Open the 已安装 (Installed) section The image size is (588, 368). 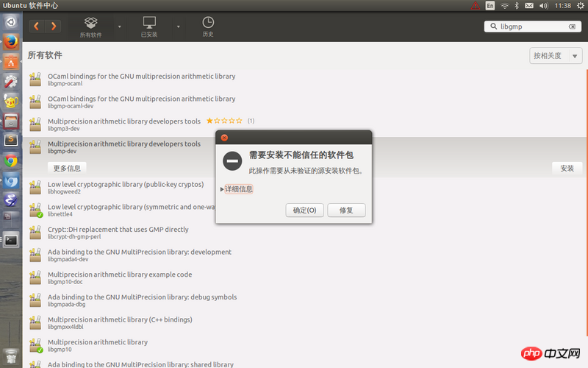(149, 26)
